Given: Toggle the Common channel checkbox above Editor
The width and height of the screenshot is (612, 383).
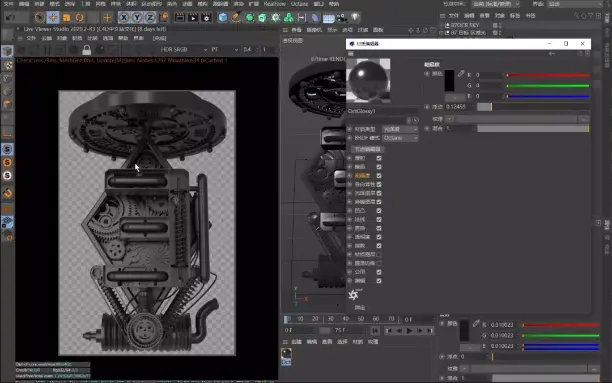Looking at the screenshot, I should coord(379,272).
